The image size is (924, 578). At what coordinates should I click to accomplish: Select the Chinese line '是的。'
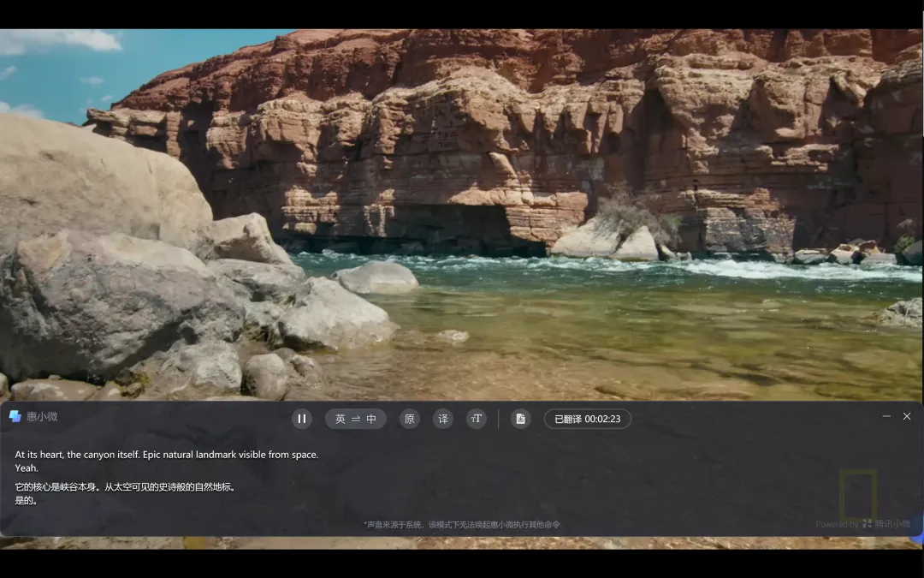pyautogui.click(x=27, y=501)
